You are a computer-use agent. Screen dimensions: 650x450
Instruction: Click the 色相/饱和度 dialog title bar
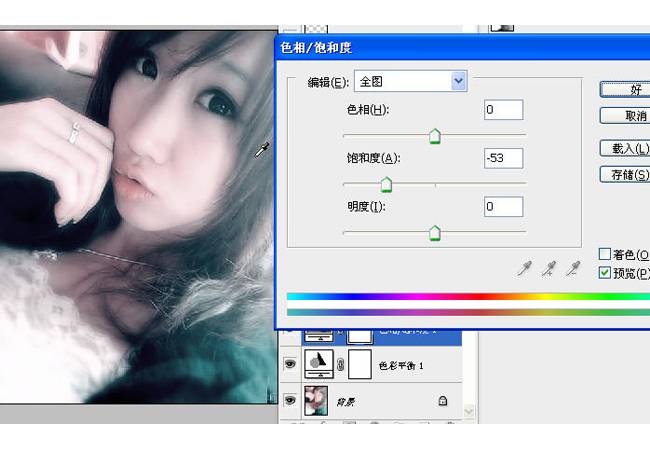coord(463,48)
